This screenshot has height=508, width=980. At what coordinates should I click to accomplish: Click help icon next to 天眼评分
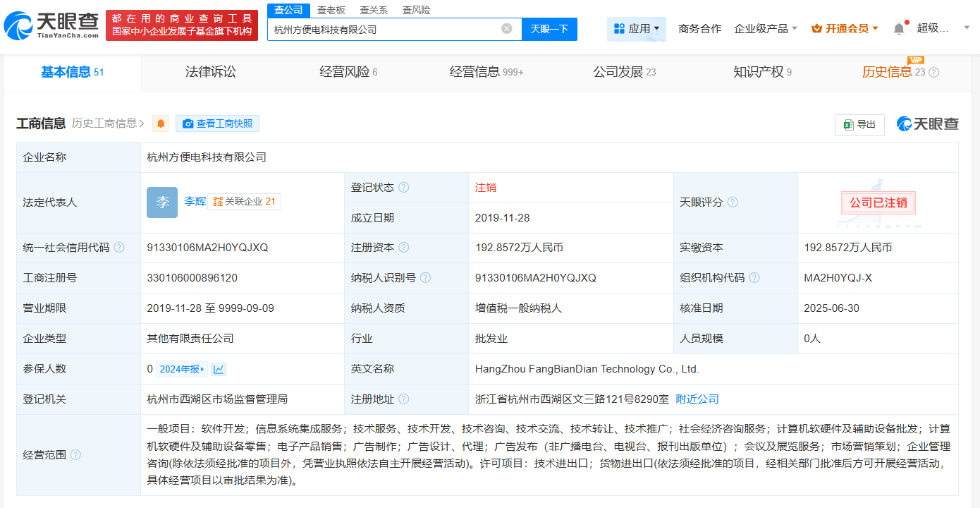pos(733,202)
